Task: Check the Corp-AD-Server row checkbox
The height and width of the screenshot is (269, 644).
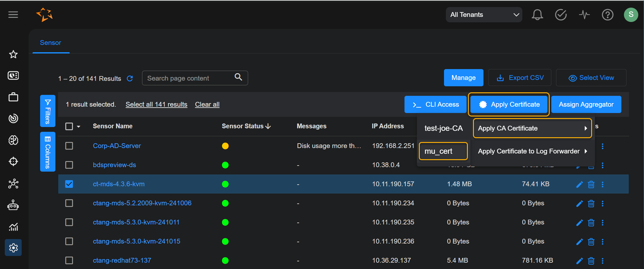Action: (69, 146)
